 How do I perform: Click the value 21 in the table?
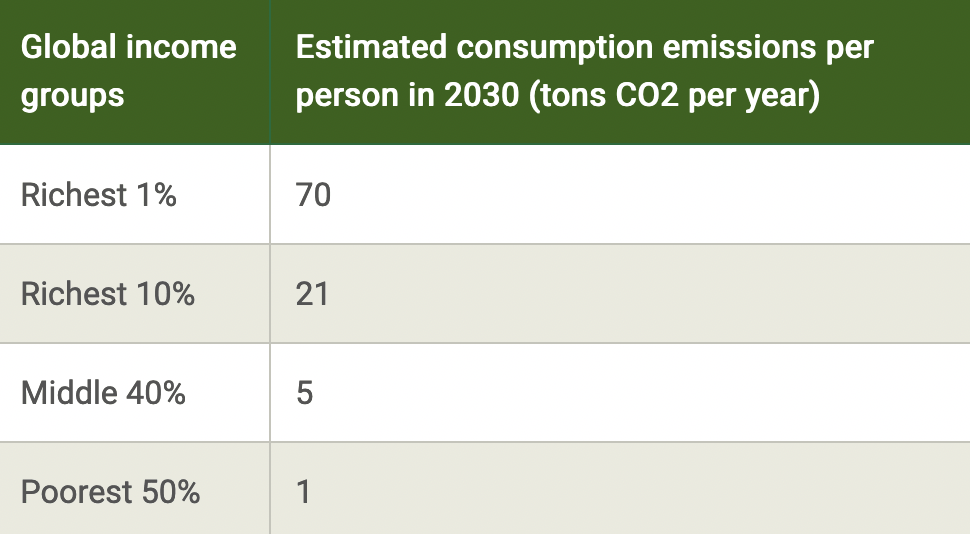click(x=312, y=294)
